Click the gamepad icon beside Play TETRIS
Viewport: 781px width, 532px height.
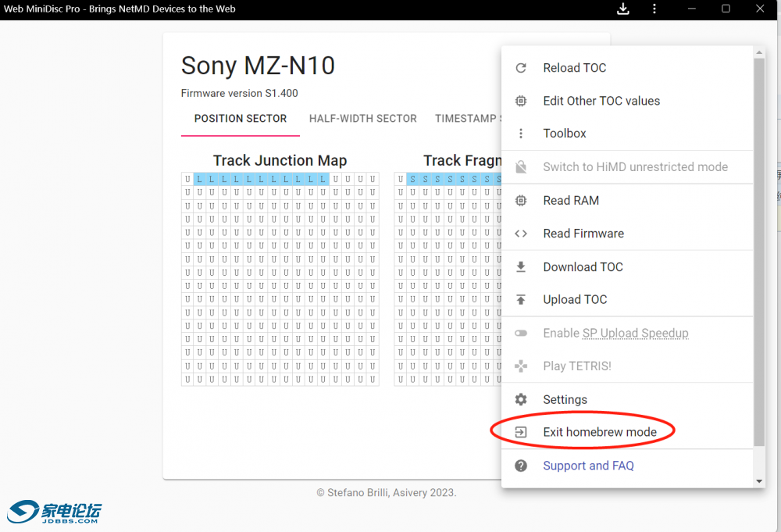tap(521, 366)
